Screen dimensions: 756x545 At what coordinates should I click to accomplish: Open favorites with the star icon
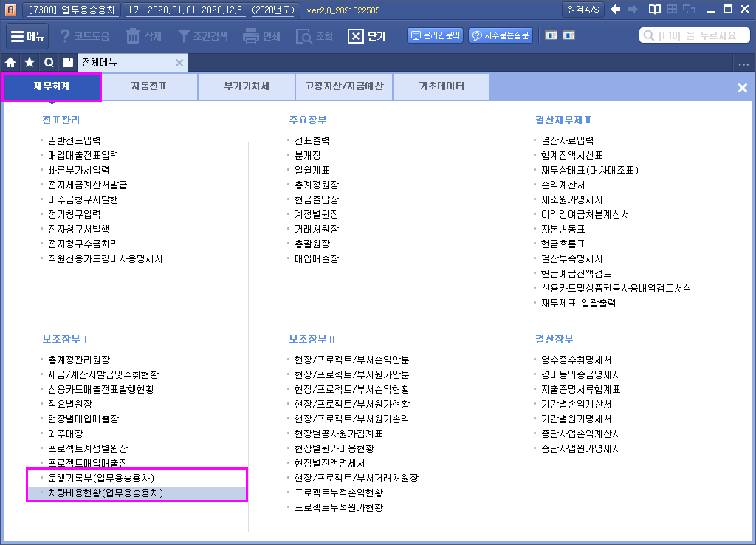click(30, 63)
